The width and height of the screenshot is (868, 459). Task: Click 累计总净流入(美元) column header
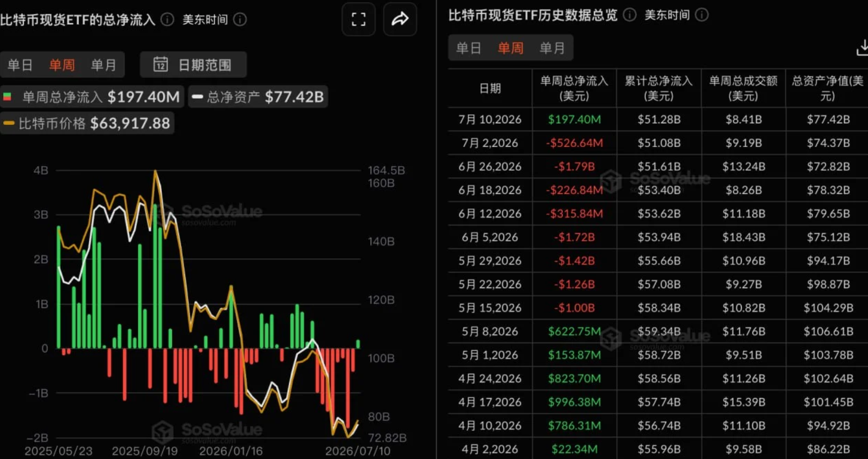pyautogui.click(x=658, y=89)
